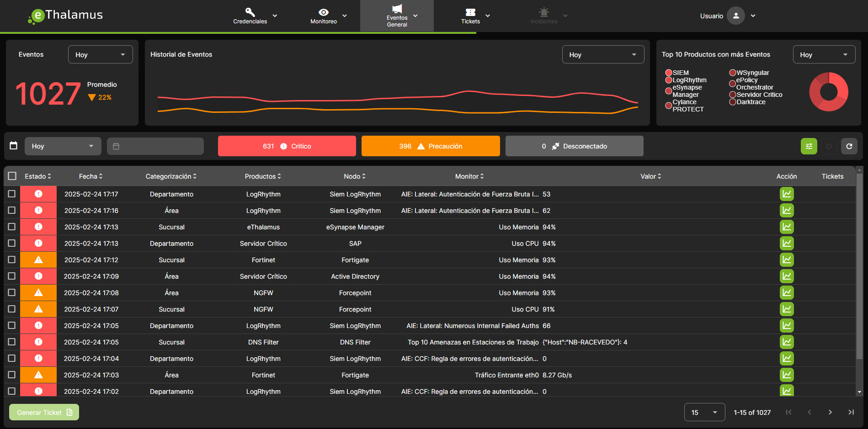Click the calendar icon beside Hoy filter

14,146
